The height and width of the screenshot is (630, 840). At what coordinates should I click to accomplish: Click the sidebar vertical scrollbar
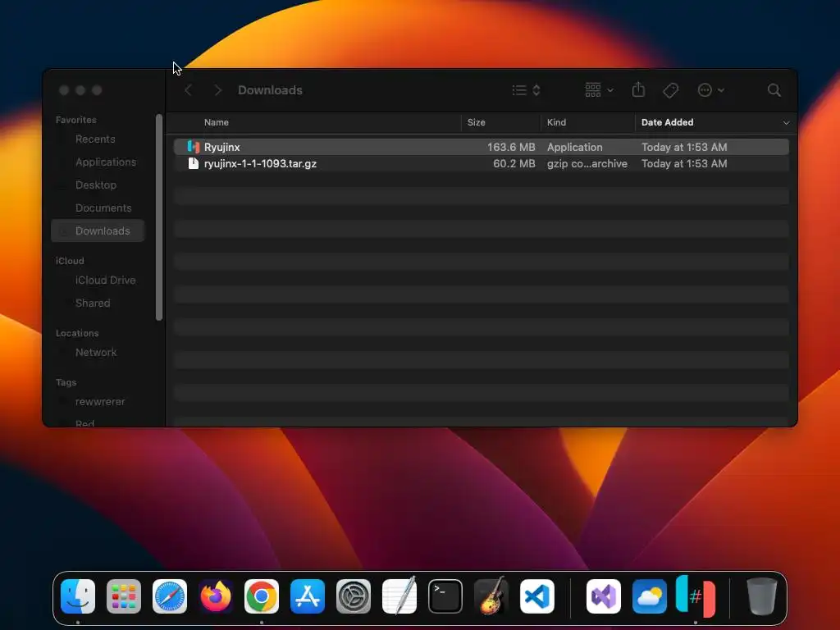coord(159,217)
